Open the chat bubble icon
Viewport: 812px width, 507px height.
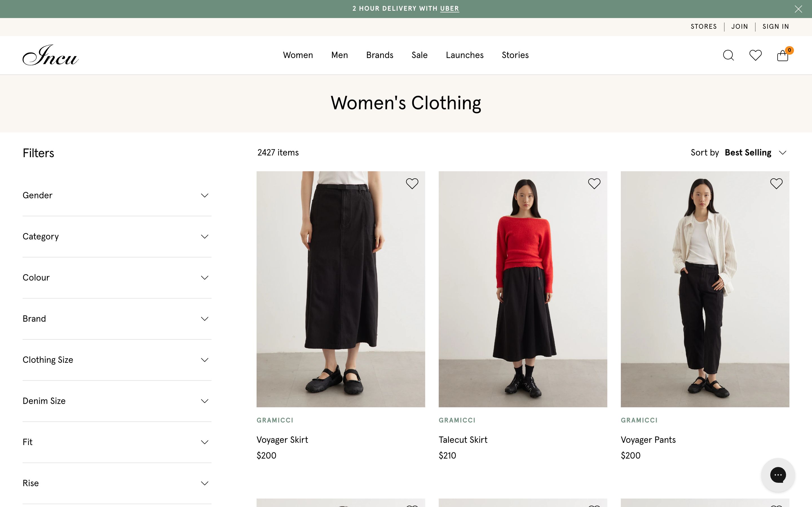(778, 475)
